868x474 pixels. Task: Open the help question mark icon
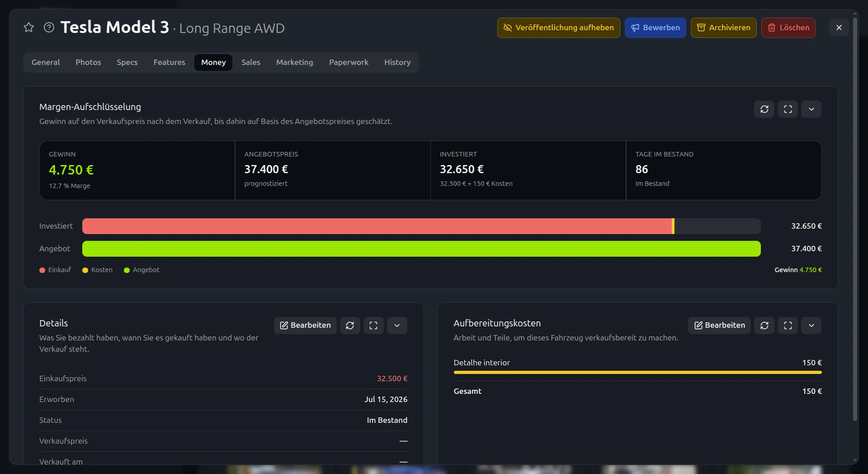(x=49, y=28)
